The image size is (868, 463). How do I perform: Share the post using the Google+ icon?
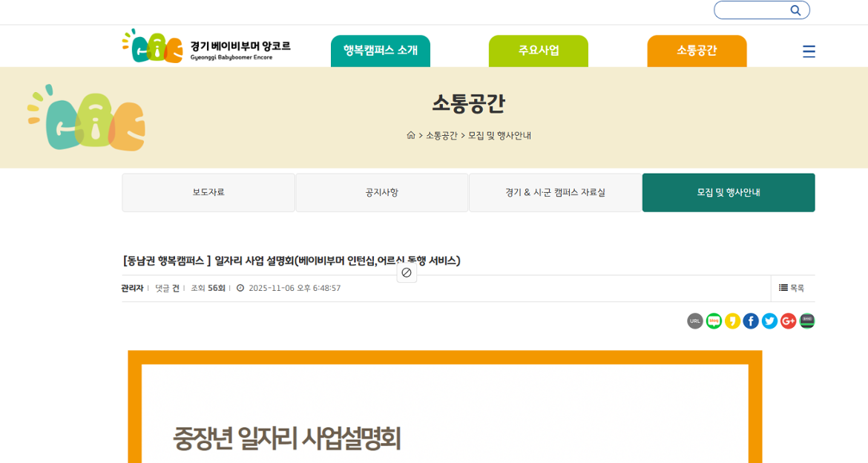[788, 321]
